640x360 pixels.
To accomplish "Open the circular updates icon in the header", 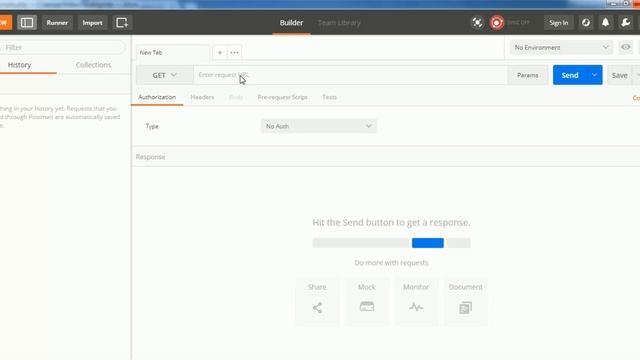I will (x=586, y=22).
